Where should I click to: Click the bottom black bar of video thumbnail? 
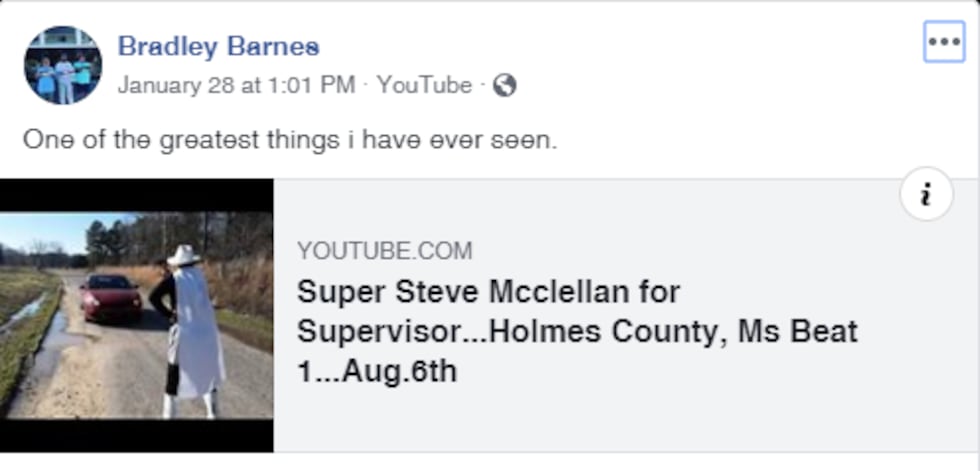[x=137, y=435]
